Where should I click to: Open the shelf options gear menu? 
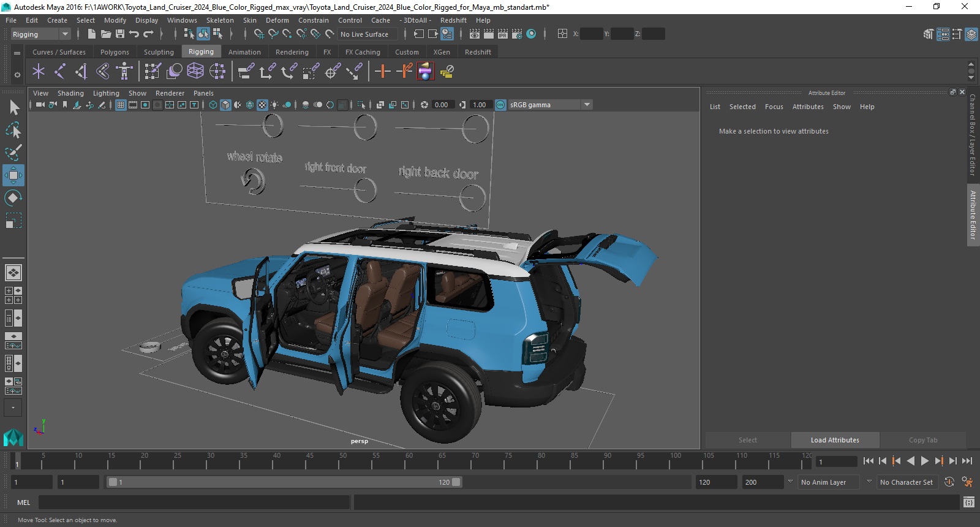17,75
